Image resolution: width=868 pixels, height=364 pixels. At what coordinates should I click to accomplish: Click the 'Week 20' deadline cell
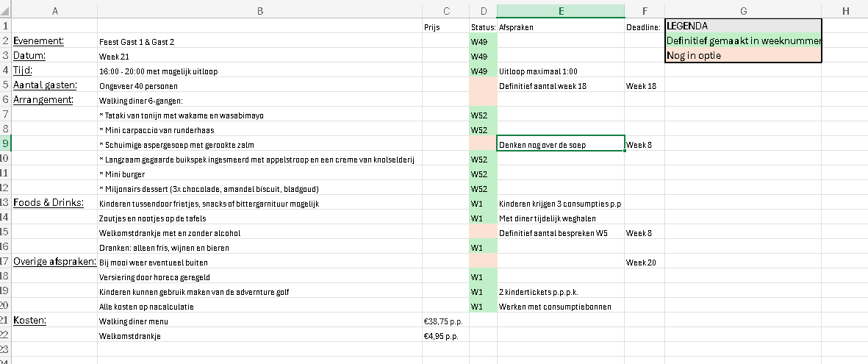(x=643, y=263)
